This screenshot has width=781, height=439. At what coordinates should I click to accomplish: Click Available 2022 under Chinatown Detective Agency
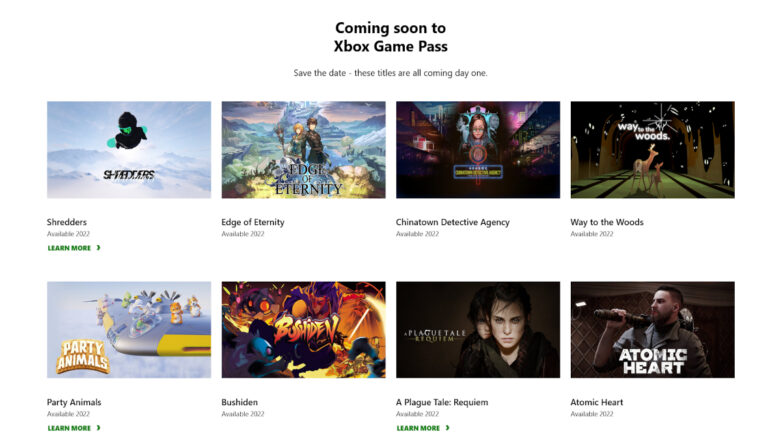(x=417, y=234)
